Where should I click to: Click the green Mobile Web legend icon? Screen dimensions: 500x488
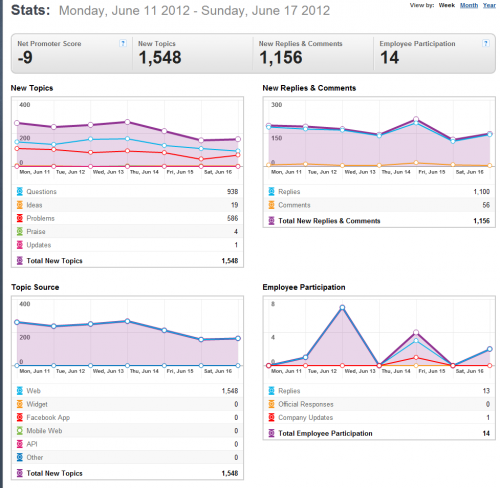click(20, 430)
